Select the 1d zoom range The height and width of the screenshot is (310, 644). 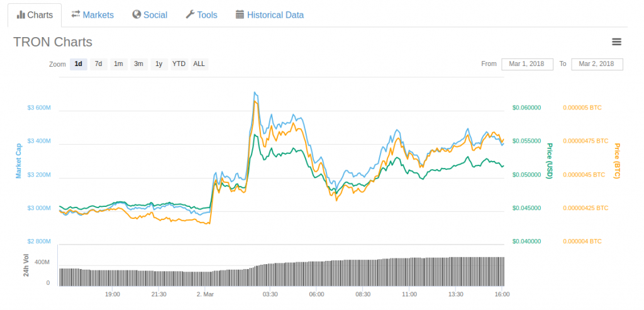(x=79, y=64)
